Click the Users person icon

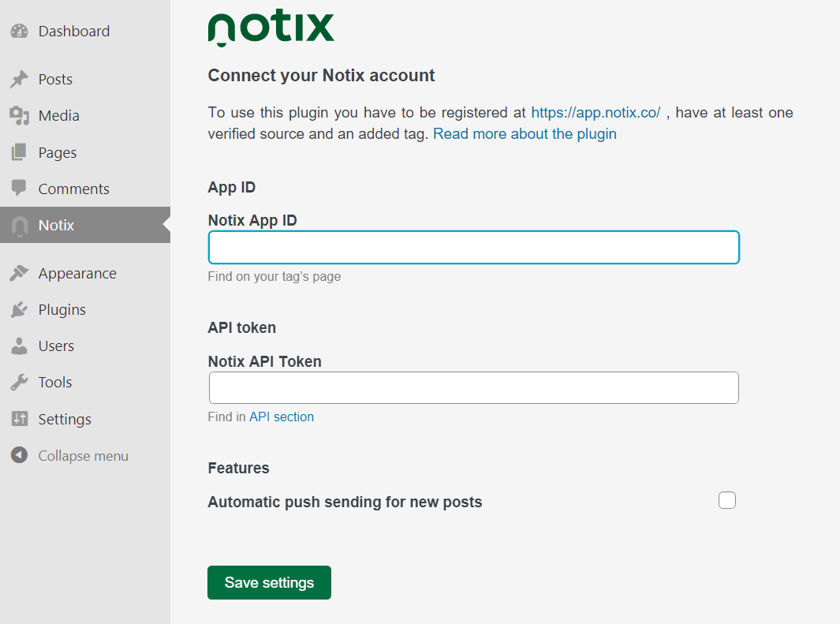19,346
